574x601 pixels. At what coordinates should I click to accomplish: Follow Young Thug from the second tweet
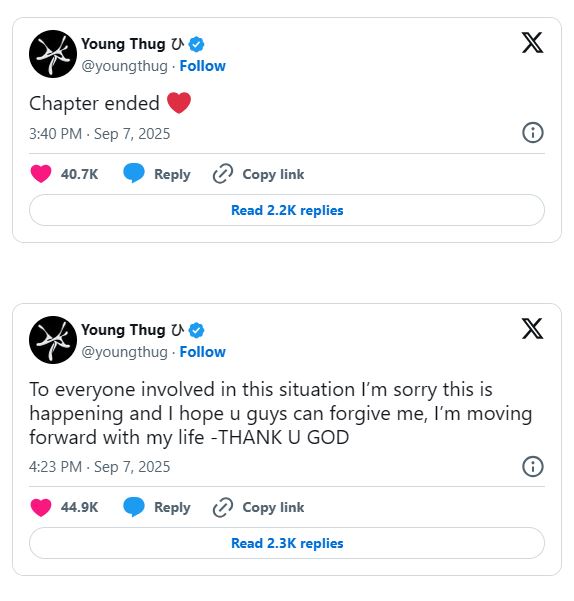point(203,352)
